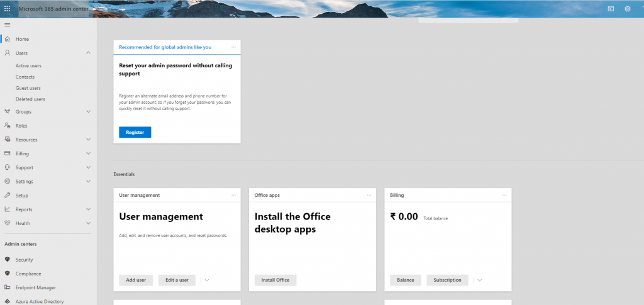Open more options on Office apps card
644x305 pixels.
(369, 196)
